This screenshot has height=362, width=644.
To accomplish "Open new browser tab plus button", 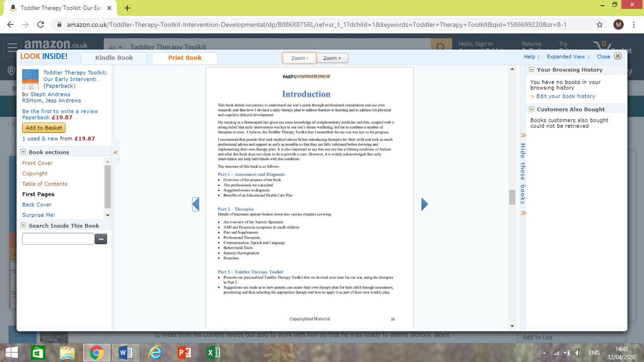I will pyautogui.click(x=127, y=8).
